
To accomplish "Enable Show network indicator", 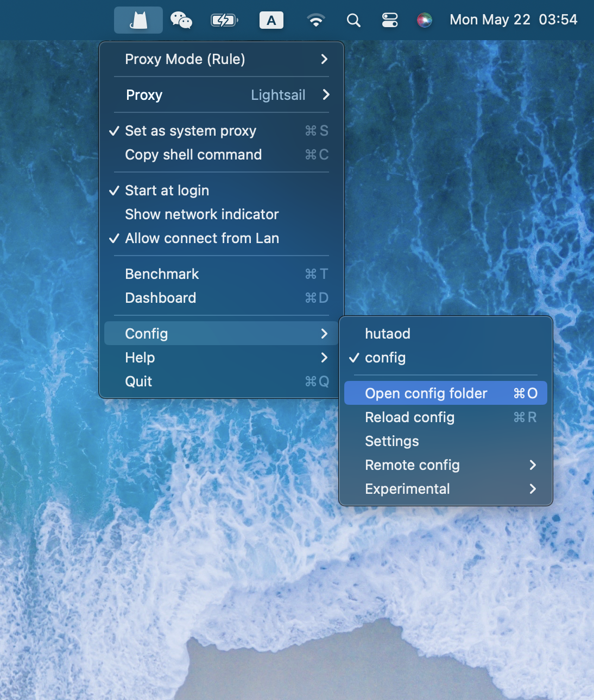I will (201, 214).
